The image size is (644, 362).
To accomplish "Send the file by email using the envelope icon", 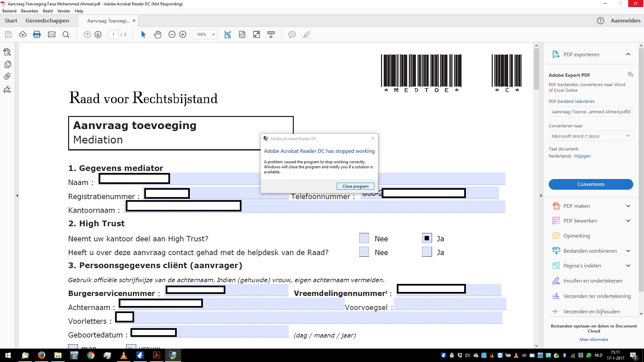I will tap(52, 35).
